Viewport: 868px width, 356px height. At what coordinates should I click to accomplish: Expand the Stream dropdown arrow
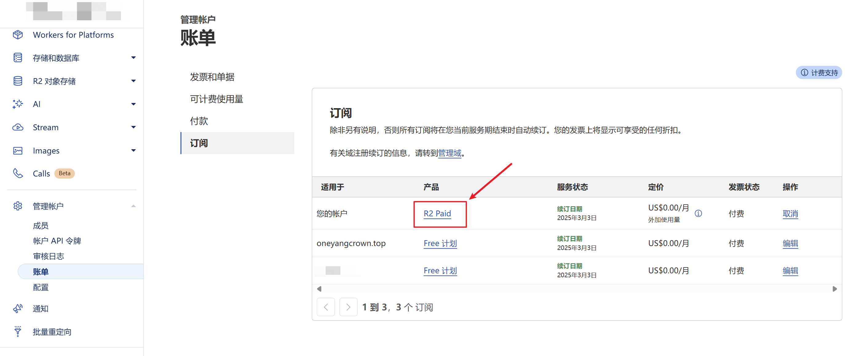tap(134, 127)
